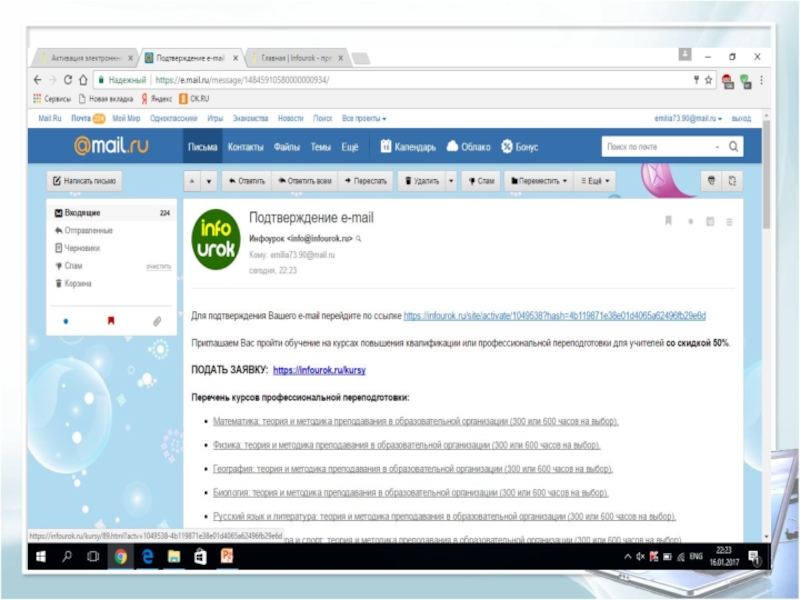The height and width of the screenshot is (600, 800).
Task: Click the выход logout link
Action: [x=741, y=118]
